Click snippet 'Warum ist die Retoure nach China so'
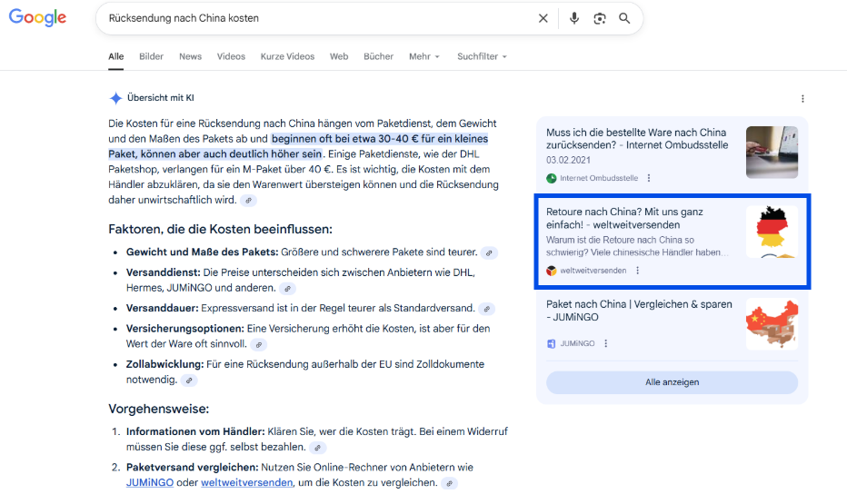847x504 pixels. [620, 240]
